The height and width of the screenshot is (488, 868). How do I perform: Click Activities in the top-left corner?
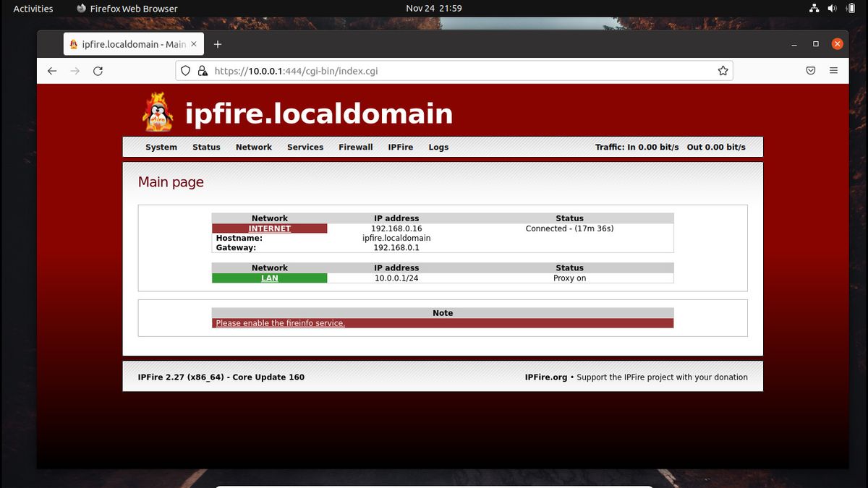[33, 8]
